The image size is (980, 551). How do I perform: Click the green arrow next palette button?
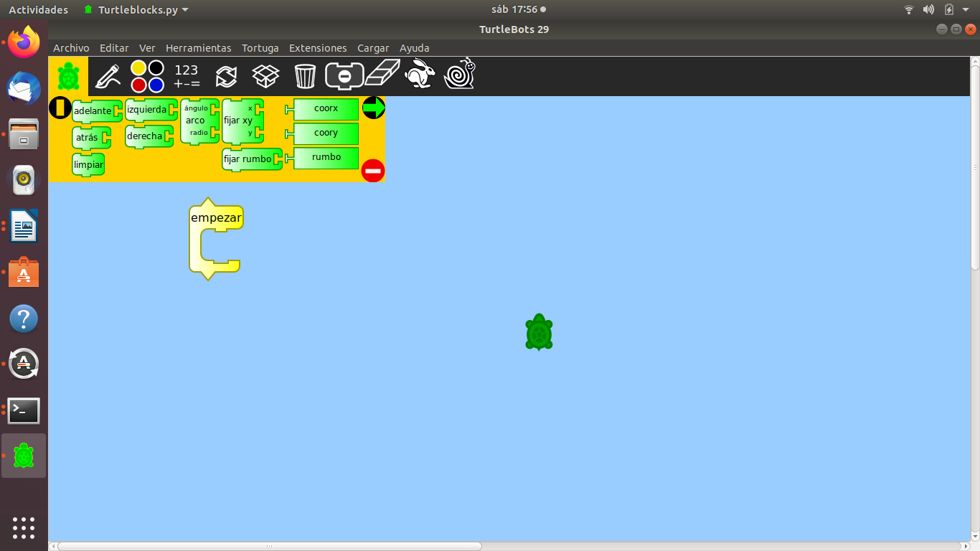[x=374, y=108]
